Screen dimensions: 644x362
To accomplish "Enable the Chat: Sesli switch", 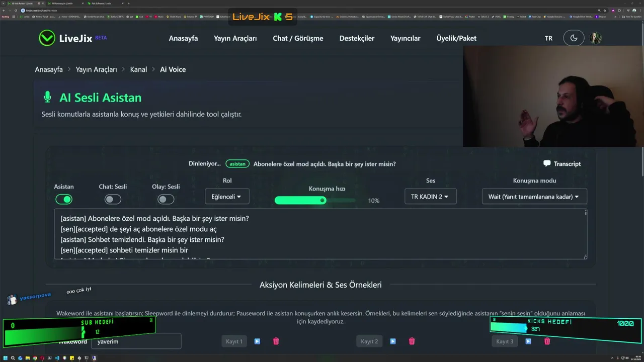I will tap(113, 200).
